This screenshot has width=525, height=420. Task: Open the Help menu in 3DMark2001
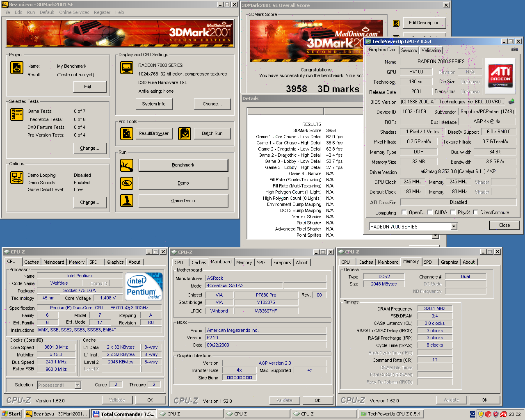pyautogui.click(x=119, y=12)
